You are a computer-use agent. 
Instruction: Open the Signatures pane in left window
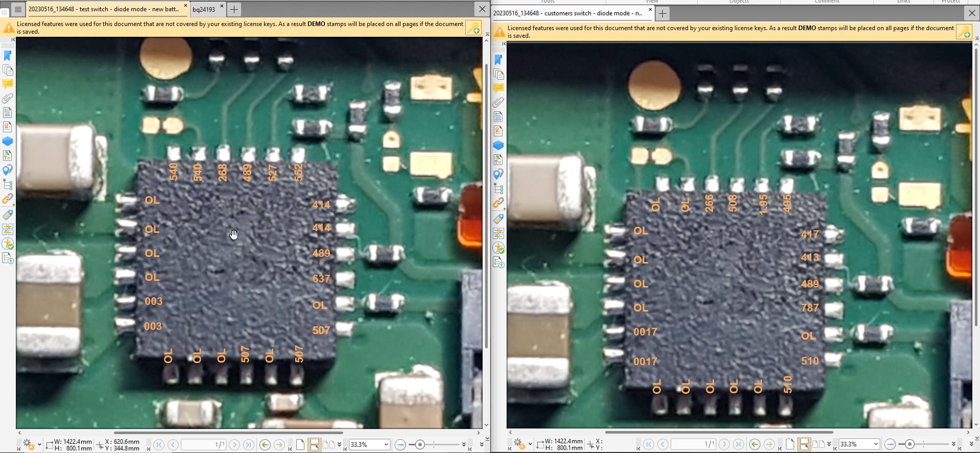pyautogui.click(x=8, y=127)
